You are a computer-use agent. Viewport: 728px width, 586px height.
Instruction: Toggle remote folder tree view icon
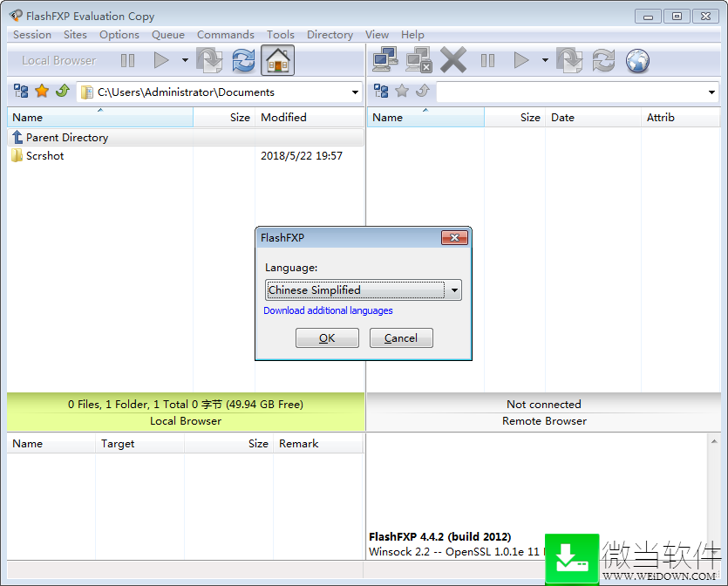[381, 91]
